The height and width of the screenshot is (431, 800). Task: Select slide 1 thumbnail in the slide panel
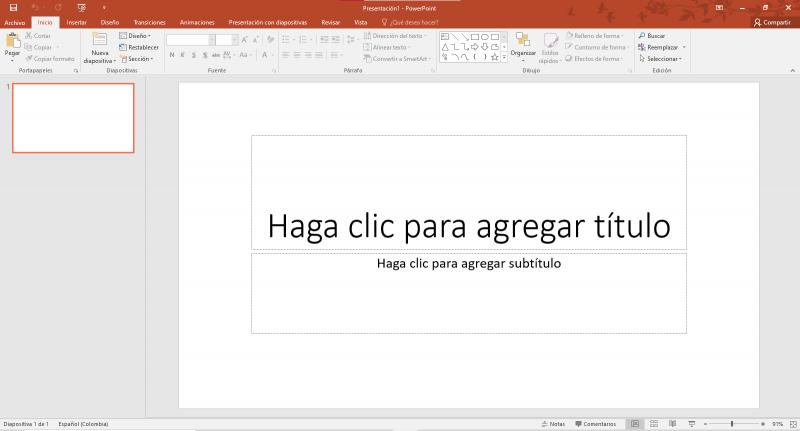73,118
